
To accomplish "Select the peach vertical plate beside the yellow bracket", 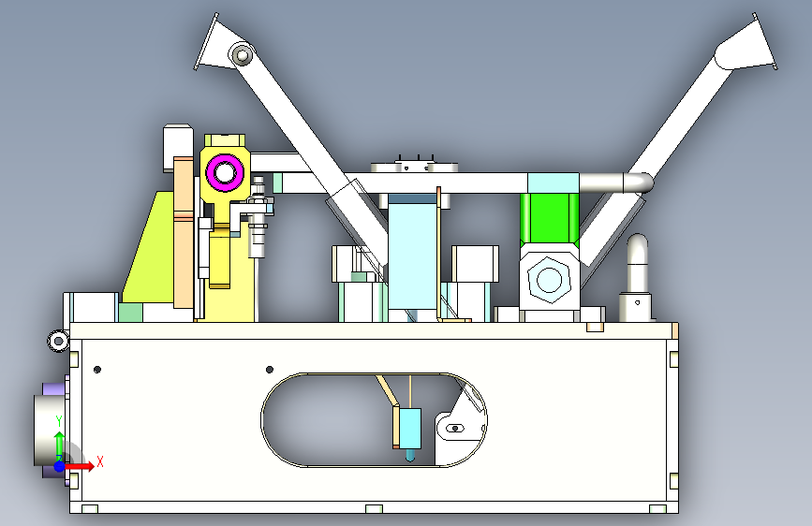I will [x=184, y=232].
